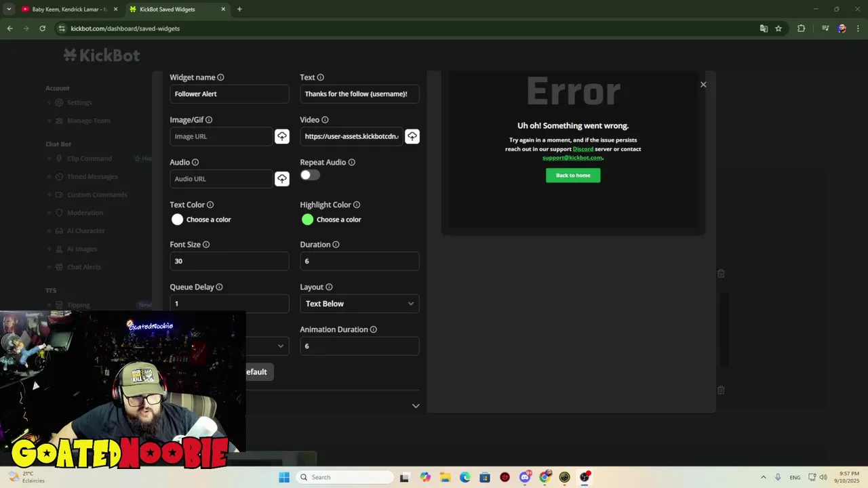868x488 pixels.
Task: Show Text Color info tooltip
Action: tap(210, 205)
